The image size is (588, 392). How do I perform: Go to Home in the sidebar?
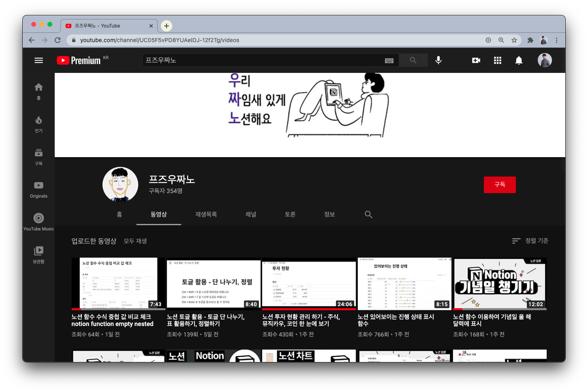tap(38, 92)
